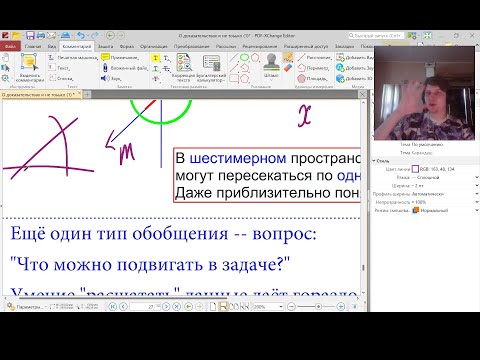Select the Underline Text tool
The height and width of the screenshot is (360, 480).
pyautogui.click(x=156, y=69)
